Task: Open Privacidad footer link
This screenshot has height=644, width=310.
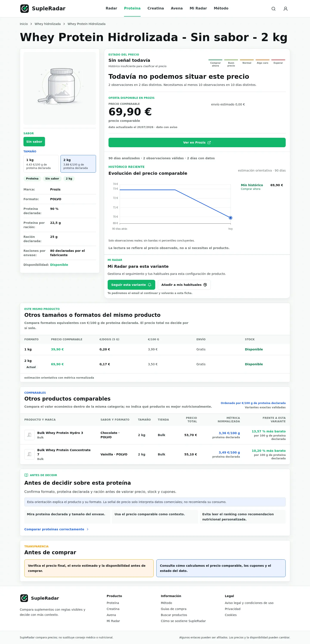Action: coord(232,609)
